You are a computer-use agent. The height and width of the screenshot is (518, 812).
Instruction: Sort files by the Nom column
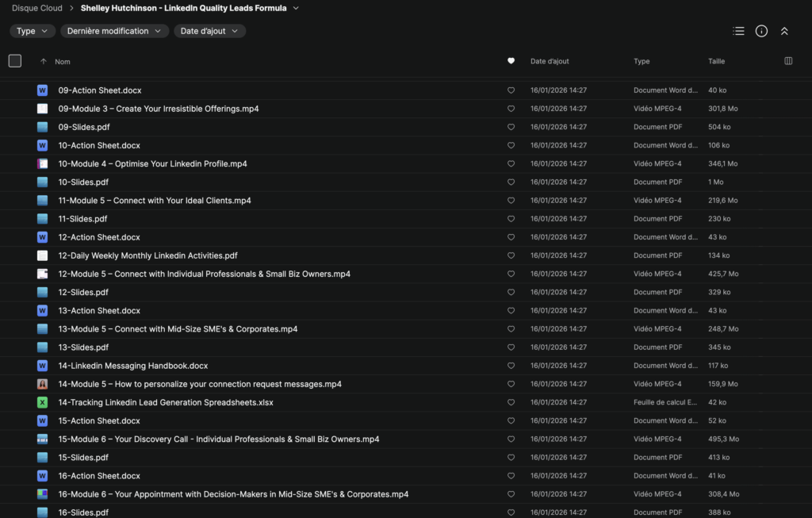[x=63, y=61]
